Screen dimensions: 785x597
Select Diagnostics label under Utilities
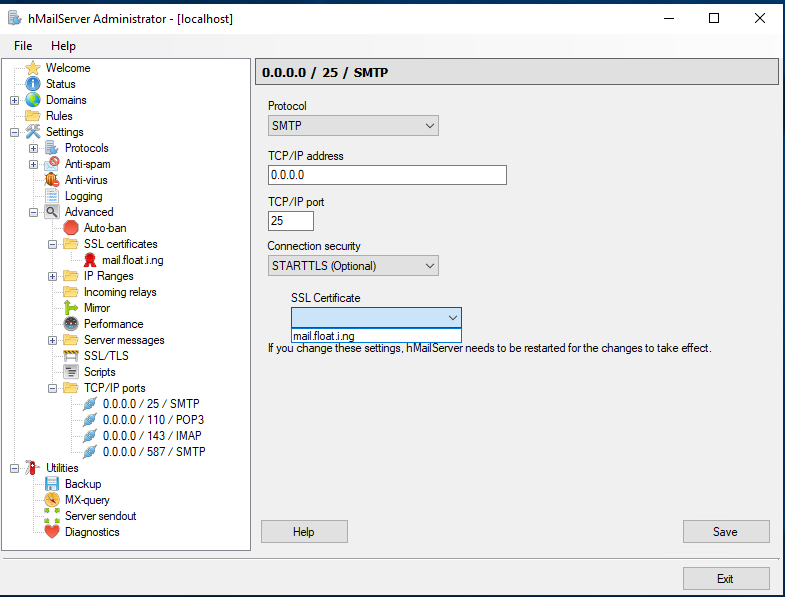pos(92,532)
